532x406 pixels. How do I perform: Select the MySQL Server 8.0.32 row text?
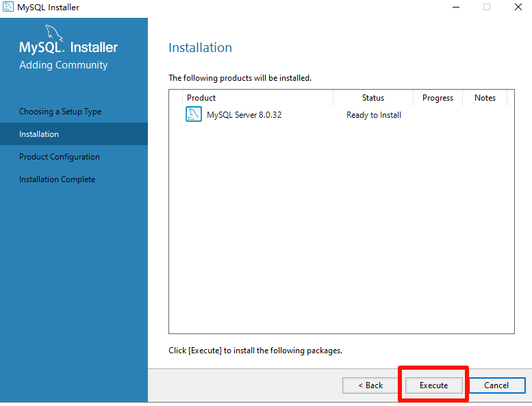tap(244, 115)
